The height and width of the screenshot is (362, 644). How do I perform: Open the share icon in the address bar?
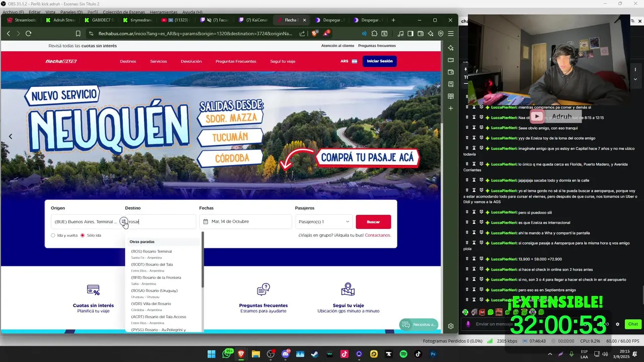click(302, 34)
